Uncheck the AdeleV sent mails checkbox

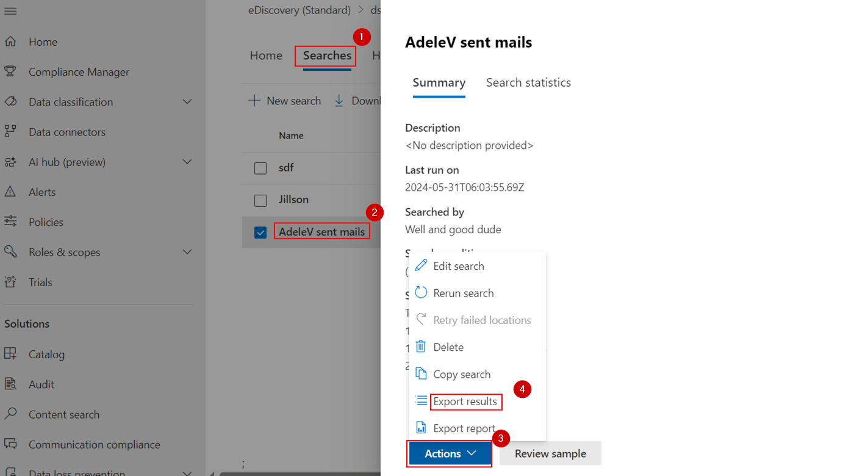click(260, 233)
